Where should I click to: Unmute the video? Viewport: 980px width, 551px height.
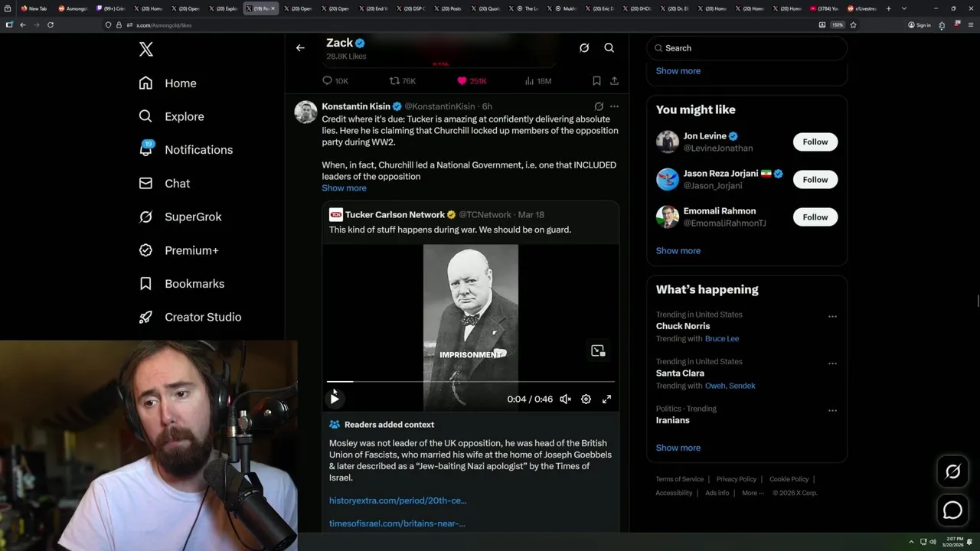pyautogui.click(x=566, y=399)
